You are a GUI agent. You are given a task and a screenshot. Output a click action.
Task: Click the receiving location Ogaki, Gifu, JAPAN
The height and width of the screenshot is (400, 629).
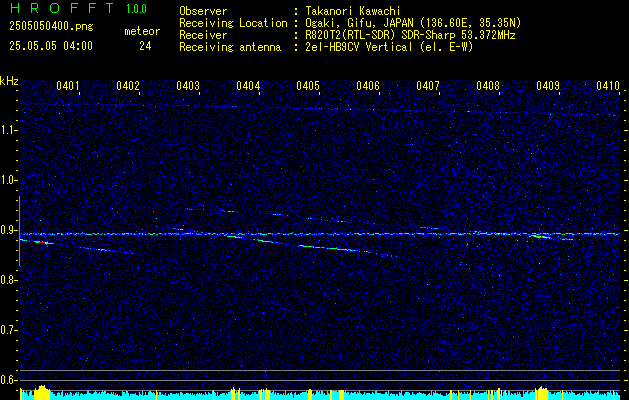413,23
